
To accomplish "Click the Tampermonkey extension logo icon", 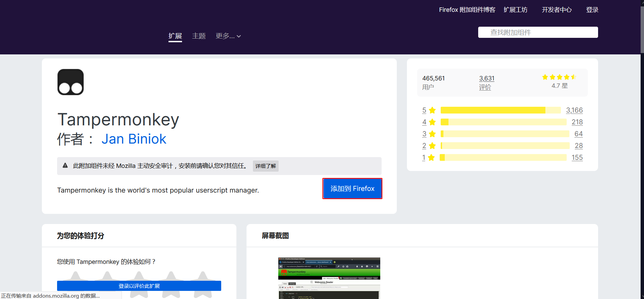I will 71,82.
